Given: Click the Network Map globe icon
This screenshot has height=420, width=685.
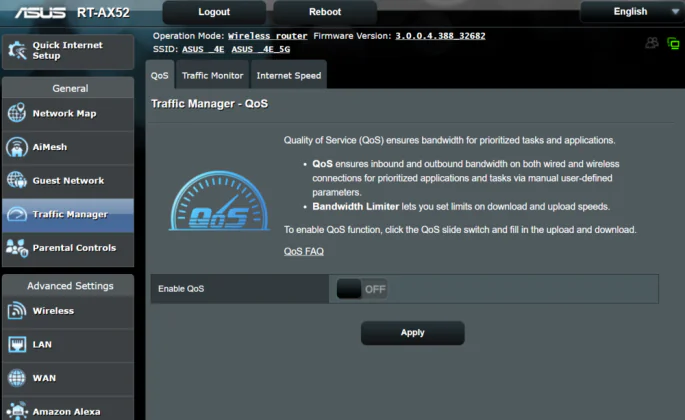Looking at the screenshot, I should [x=17, y=113].
